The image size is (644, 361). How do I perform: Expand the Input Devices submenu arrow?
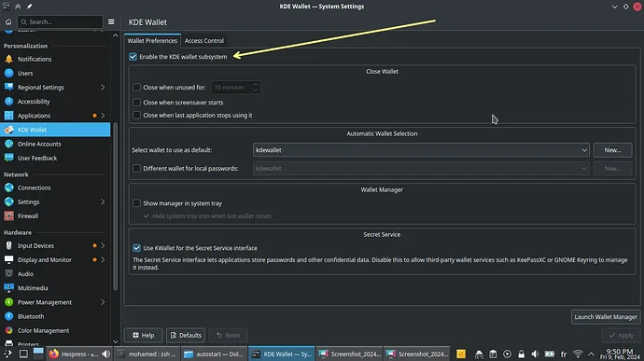pos(103,245)
